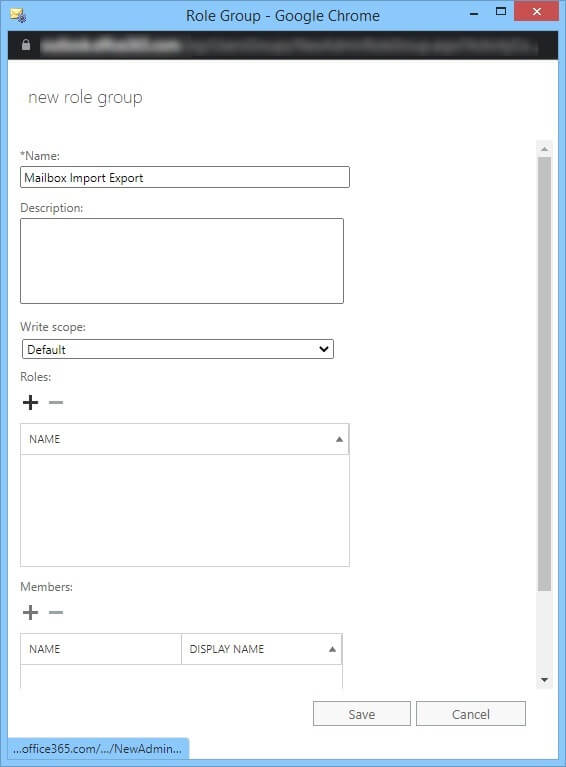Click the 'new role group' heading
This screenshot has width=566, height=767.
(85, 97)
